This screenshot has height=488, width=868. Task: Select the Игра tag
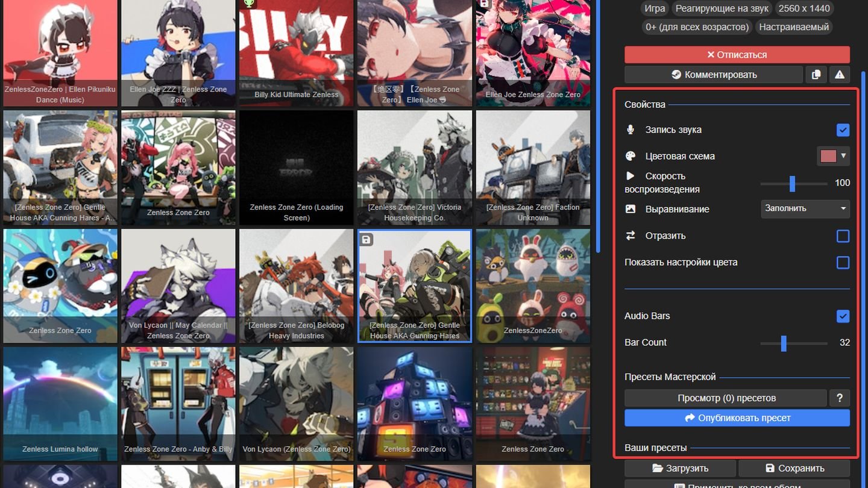(655, 8)
